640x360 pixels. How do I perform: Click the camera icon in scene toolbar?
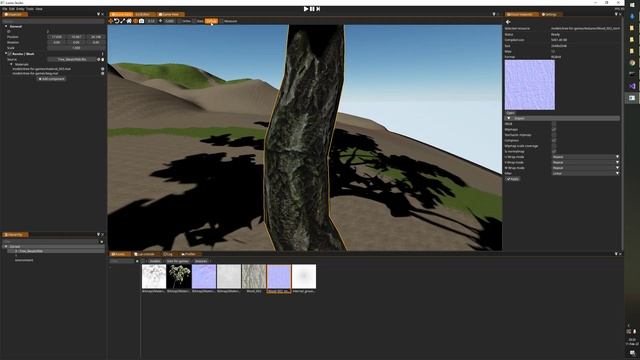point(142,21)
